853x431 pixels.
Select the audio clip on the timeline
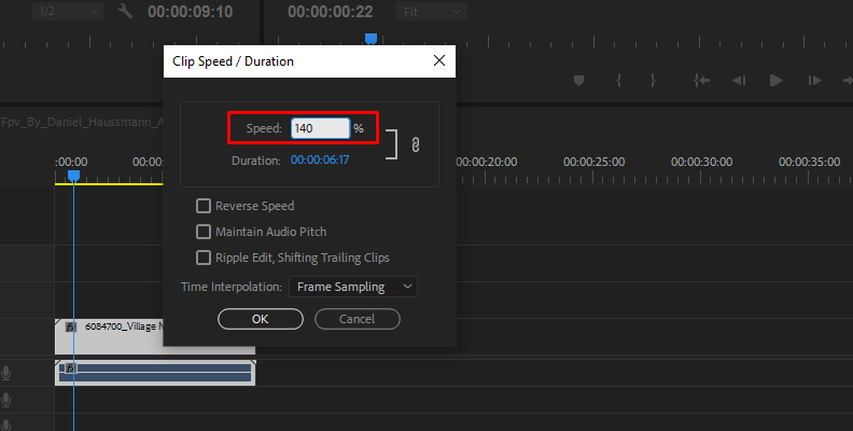click(x=155, y=373)
